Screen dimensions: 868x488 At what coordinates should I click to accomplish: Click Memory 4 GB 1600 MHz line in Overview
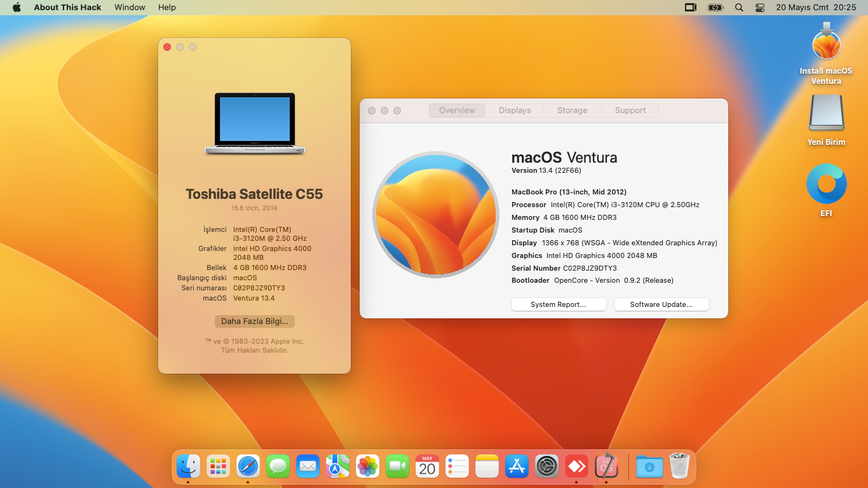point(564,217)
